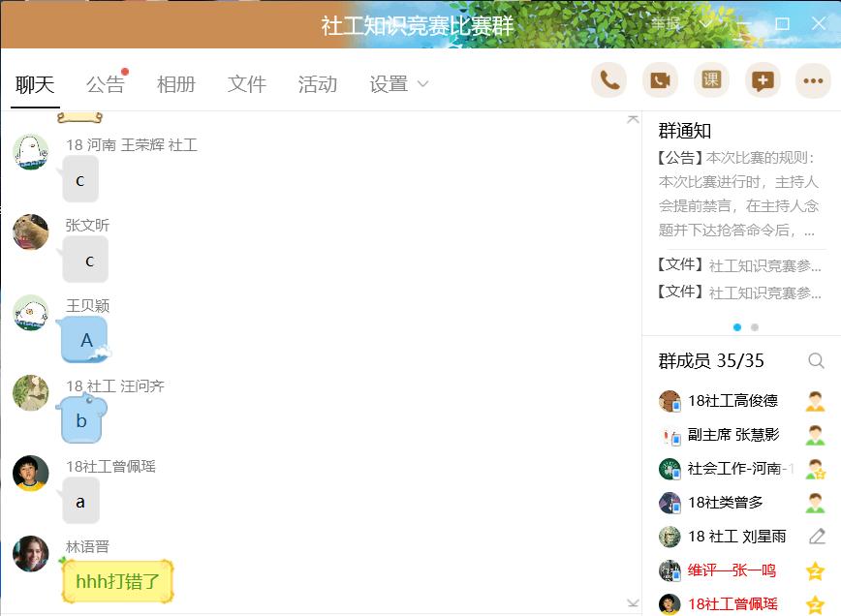Search group members with magnifier icon

(x=816, y=361)
